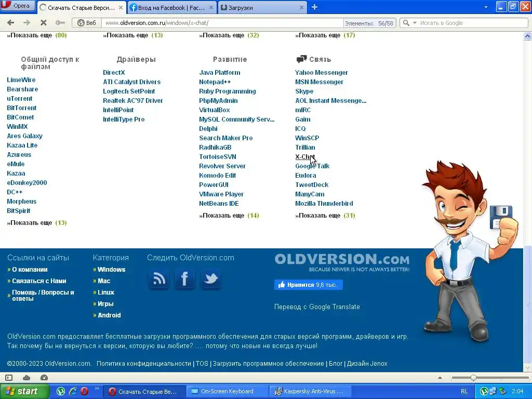Open the О компании footer link
The image size is (532, 399).
coord(30,270)
